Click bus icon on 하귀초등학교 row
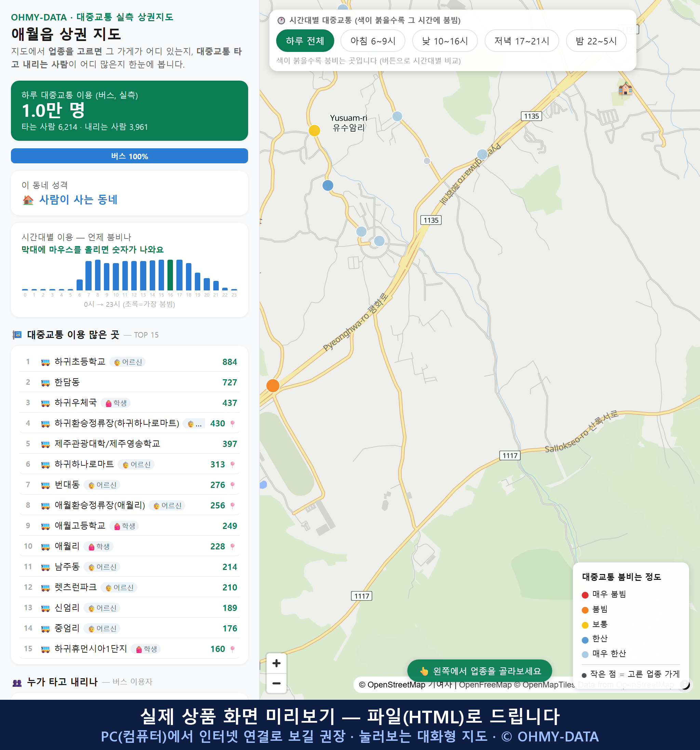 coord(45,362)
